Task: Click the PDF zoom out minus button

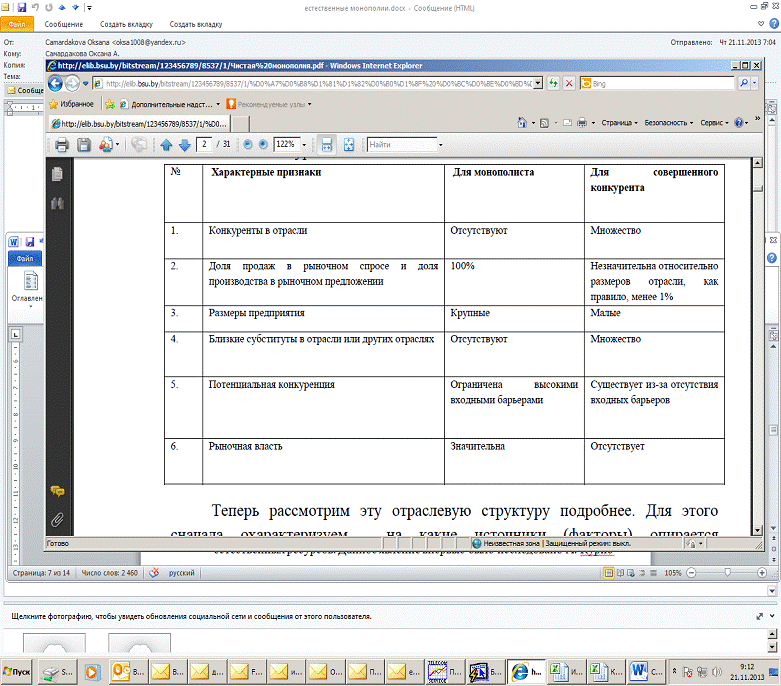Action: pos(248,144)
